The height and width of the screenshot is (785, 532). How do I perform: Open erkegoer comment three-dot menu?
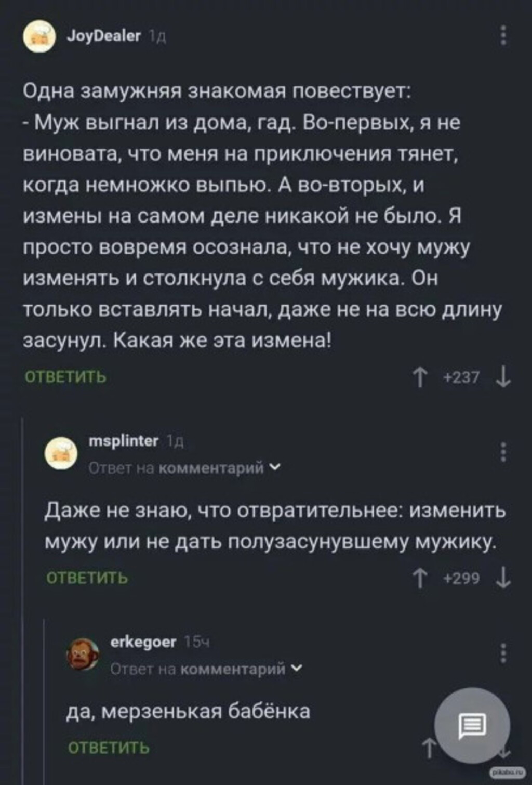[503, 652]
